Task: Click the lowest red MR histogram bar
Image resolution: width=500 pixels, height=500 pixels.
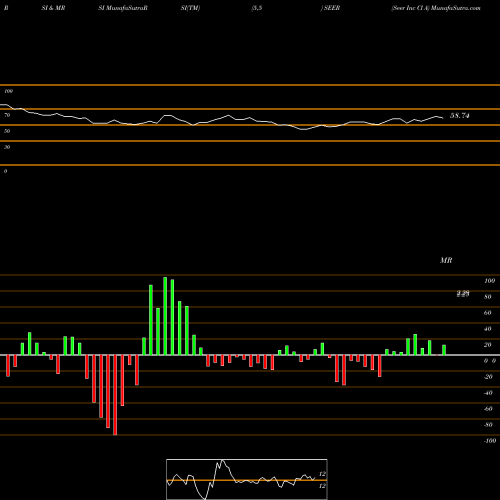Action: (115, 395)
